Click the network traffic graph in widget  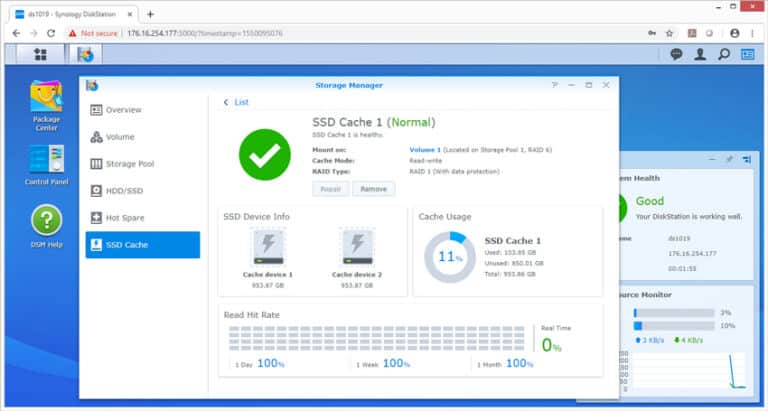[x=689, y=371]
